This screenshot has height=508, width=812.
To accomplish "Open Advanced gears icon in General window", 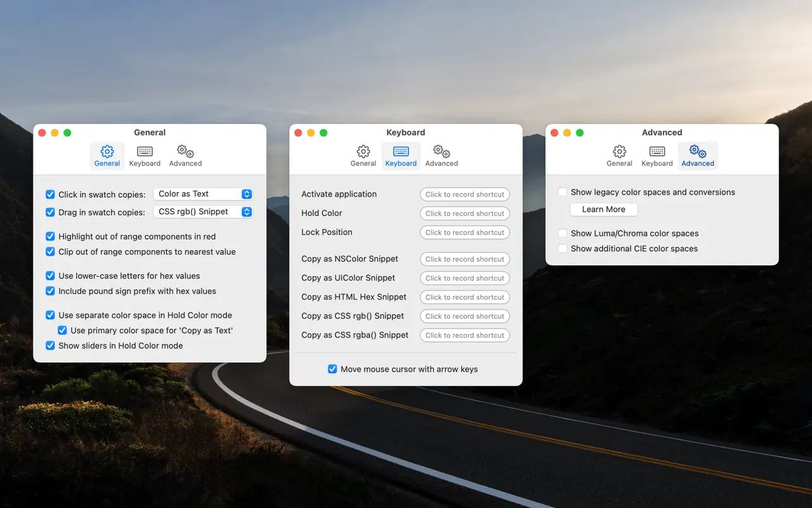I will point(185,152).
